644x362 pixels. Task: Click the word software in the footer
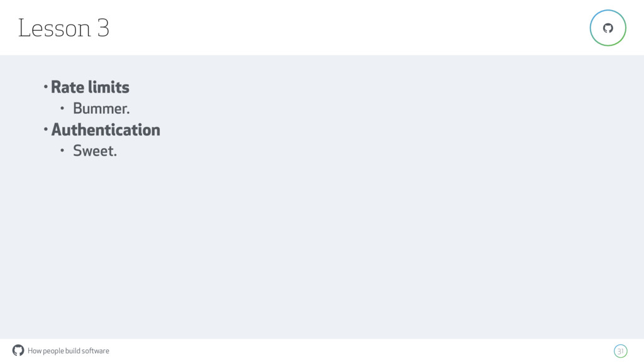click(x=96, y=351)
